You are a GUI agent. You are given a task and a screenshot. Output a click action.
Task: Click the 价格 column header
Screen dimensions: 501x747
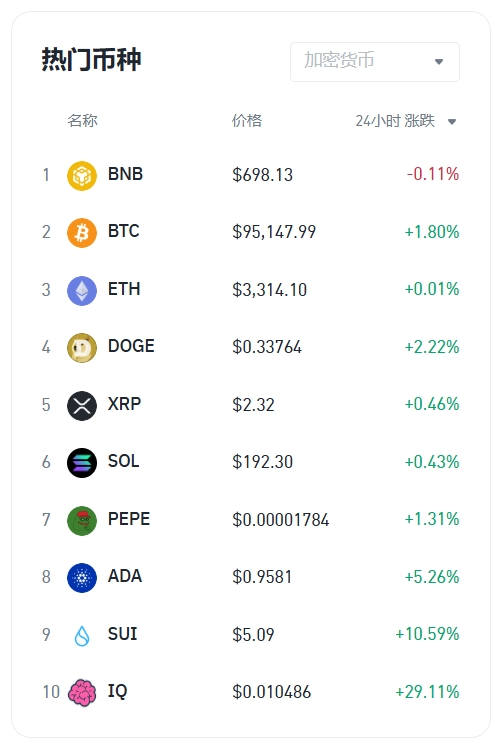[247, 121]
